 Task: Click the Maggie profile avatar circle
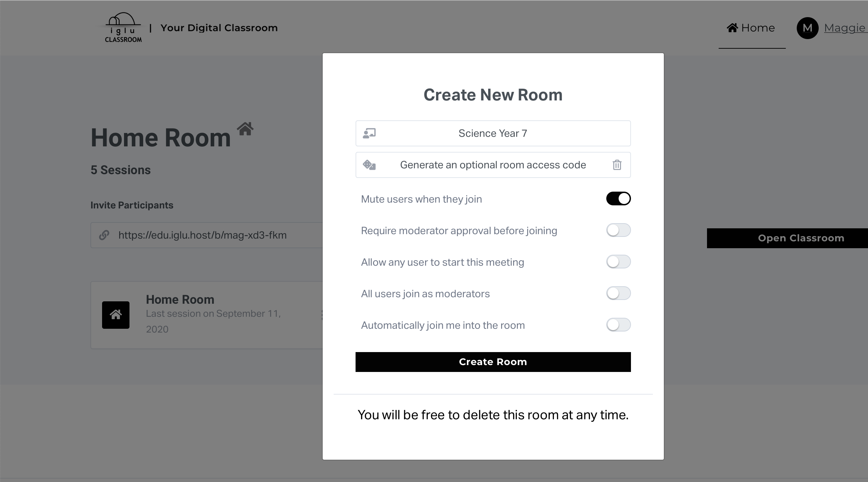[807, 28]
